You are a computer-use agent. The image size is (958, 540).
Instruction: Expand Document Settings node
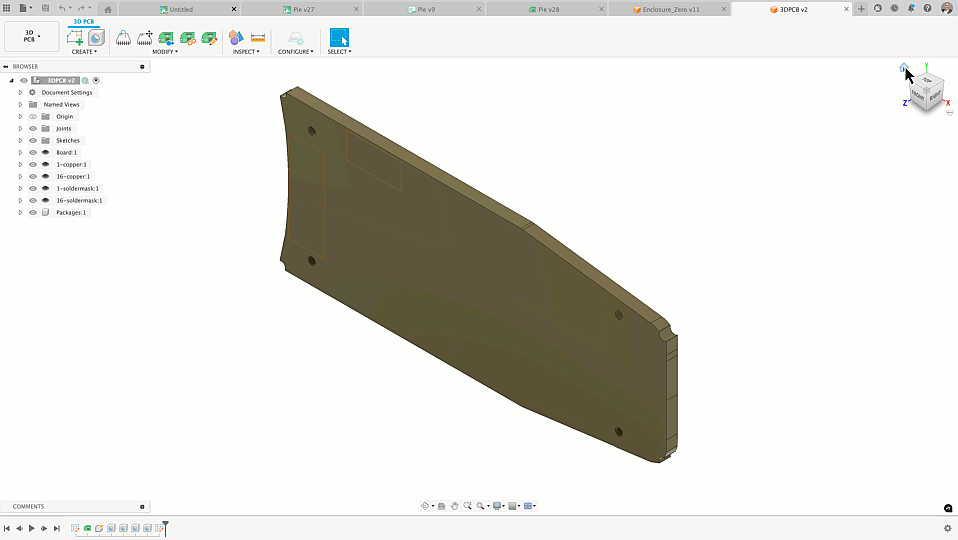tap(20, 93)
